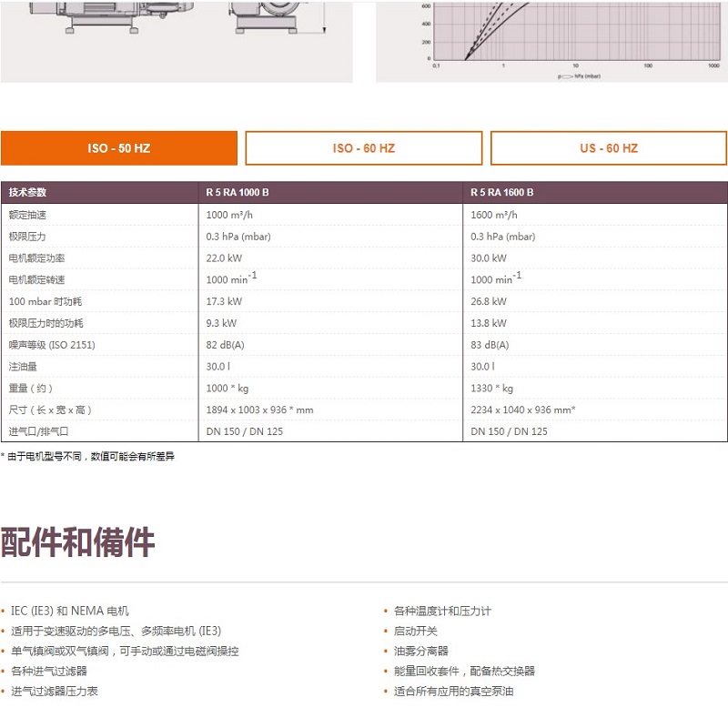Click the motor variation footnote text
Viewport: 728px width, 728px height.
[x=87, y=457]
